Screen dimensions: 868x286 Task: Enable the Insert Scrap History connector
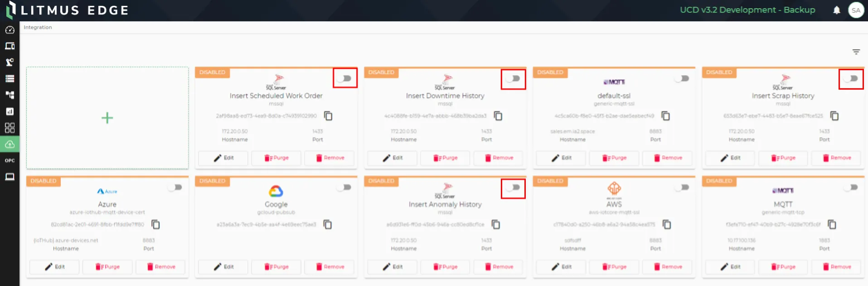click(x=851, y=78)
